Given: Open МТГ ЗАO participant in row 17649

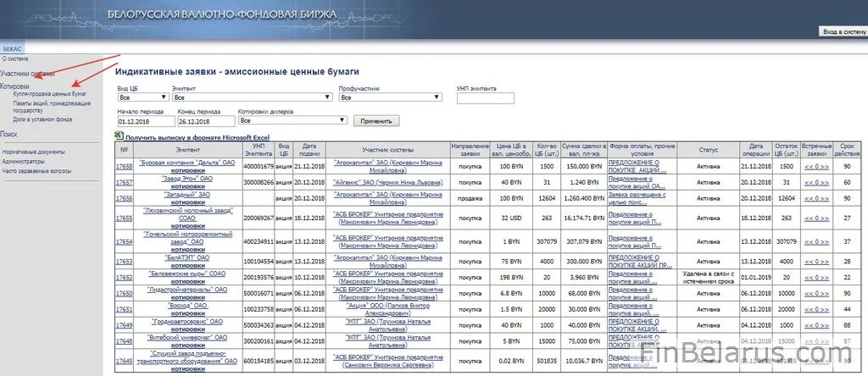Looking at the screenshot, I should (387, 325).
